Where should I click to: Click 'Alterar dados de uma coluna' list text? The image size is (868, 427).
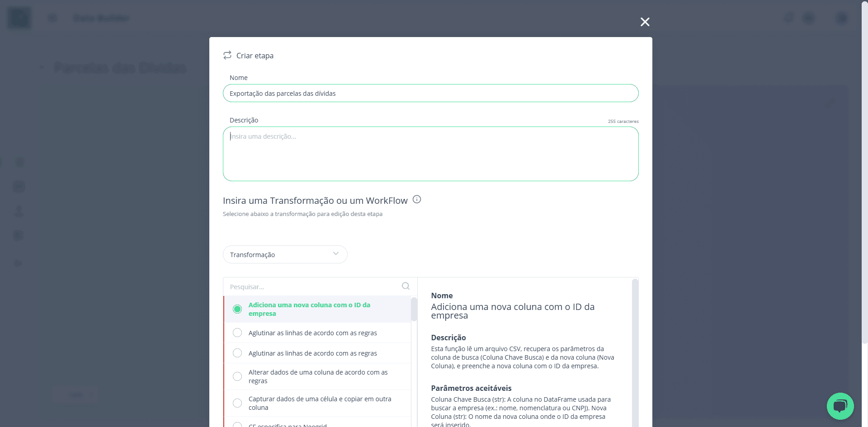tap(318, 376)
